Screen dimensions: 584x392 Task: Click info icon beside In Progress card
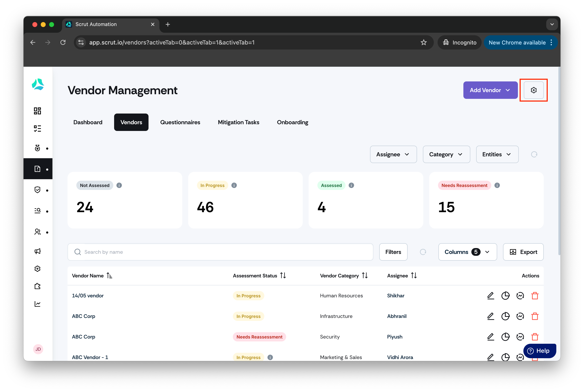coord(234,185)
